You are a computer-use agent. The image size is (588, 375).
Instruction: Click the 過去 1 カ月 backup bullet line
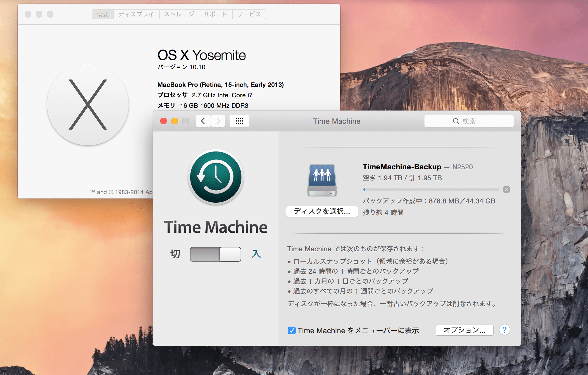tap(348, 281)
